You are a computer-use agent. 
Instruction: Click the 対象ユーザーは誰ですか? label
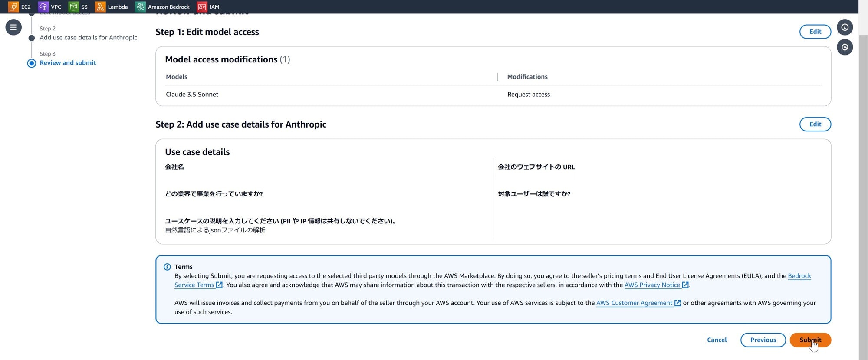[x=534, y=194]
